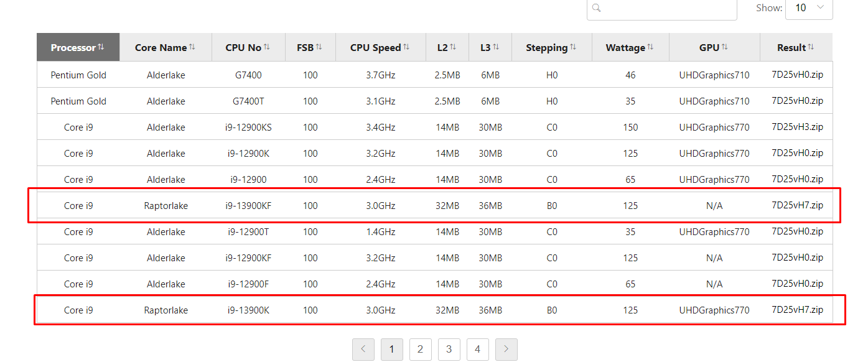
Task: Click the Result header label
Action: (791, 48)
